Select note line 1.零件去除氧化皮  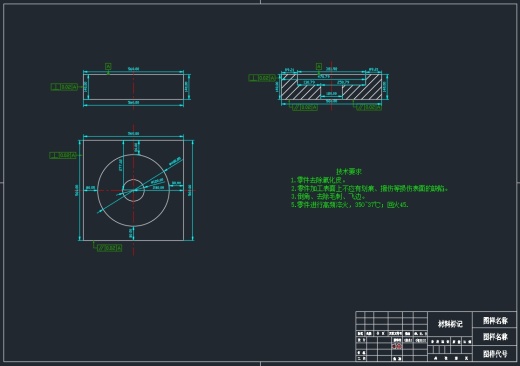click(x=318, y=180)
